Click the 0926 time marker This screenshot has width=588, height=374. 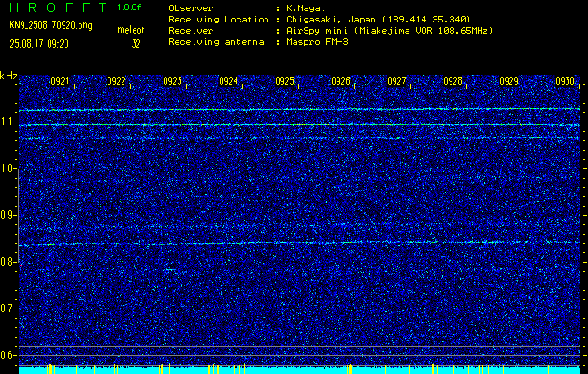click(x=340, y=81)
